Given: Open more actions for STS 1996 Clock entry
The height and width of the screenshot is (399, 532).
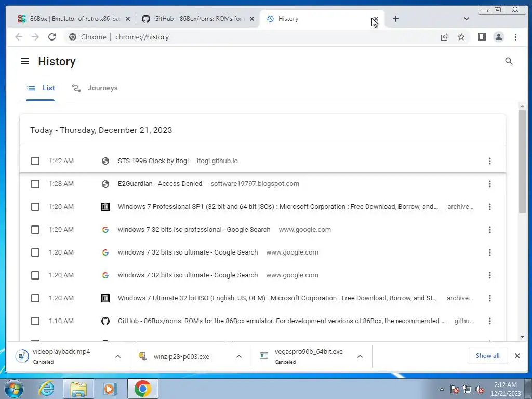Looking at the screenshot, I should click(489, 161).
